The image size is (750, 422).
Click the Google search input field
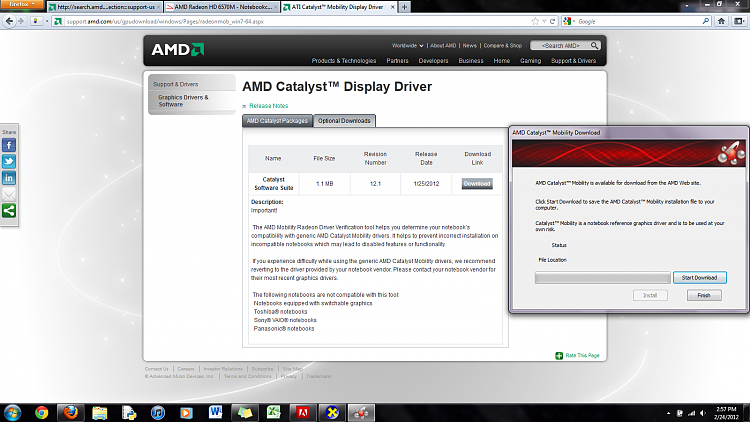639,22
